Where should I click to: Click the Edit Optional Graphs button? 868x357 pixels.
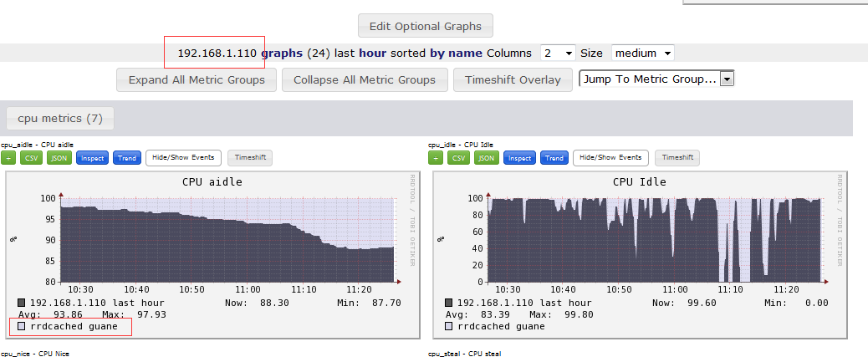426,26
